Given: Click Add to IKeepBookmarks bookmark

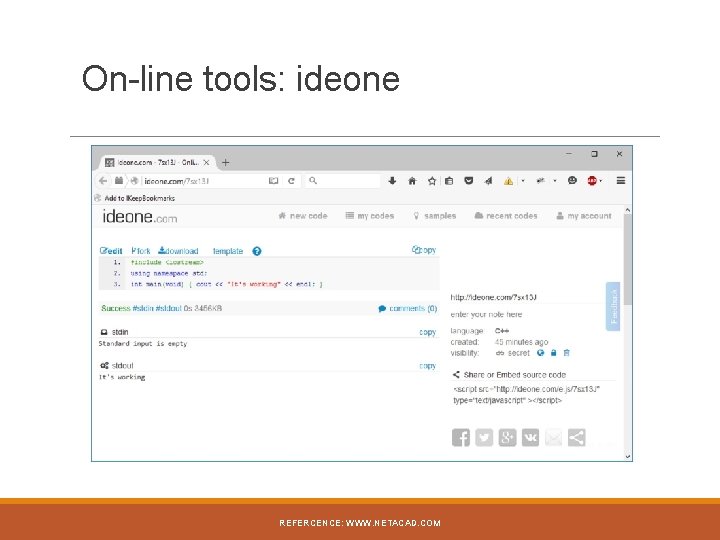Looking at the screenshot, I should click(x=135, y=198).
